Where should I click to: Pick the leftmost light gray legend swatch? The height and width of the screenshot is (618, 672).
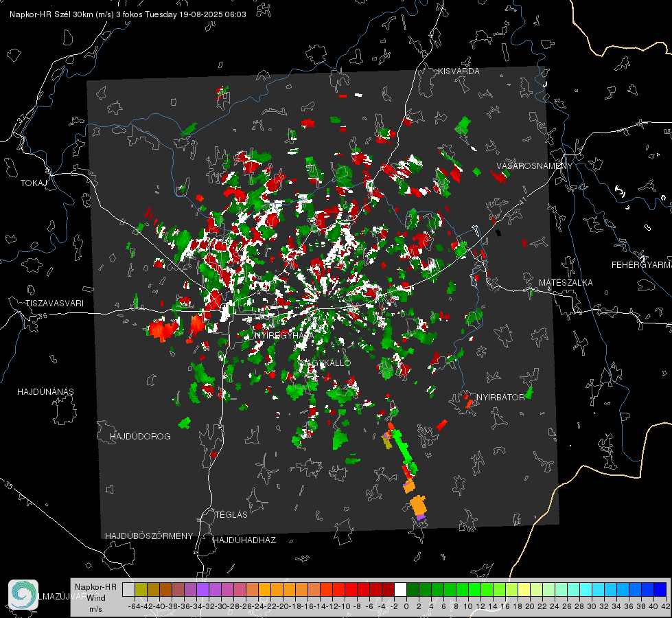[x=128, y=589]
